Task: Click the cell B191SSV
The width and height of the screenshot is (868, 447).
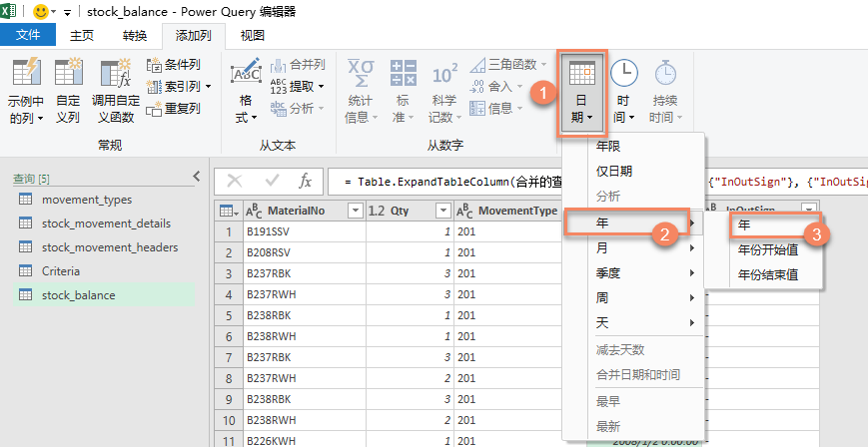Action: (x=305, y=231)
